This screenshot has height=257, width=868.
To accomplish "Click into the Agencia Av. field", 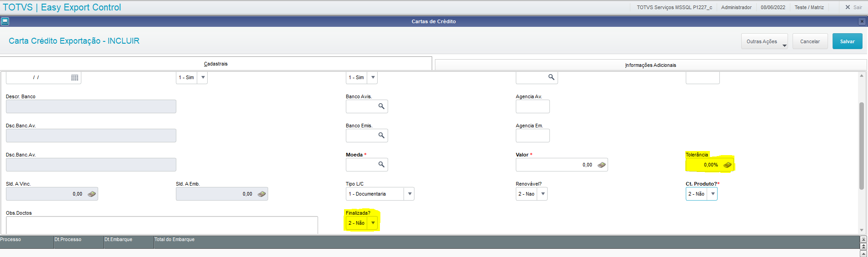I will pyautogui.click(x=533, y=106).
